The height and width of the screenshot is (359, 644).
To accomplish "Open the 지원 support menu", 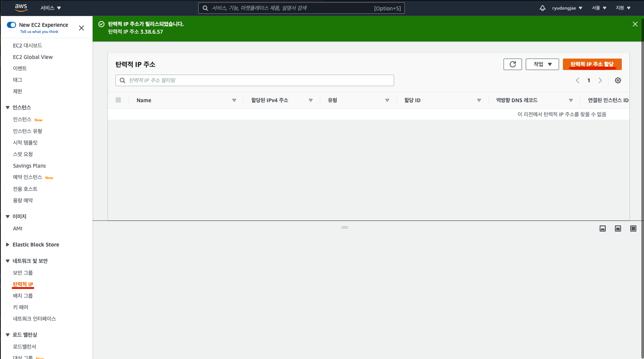I will 623,8.
